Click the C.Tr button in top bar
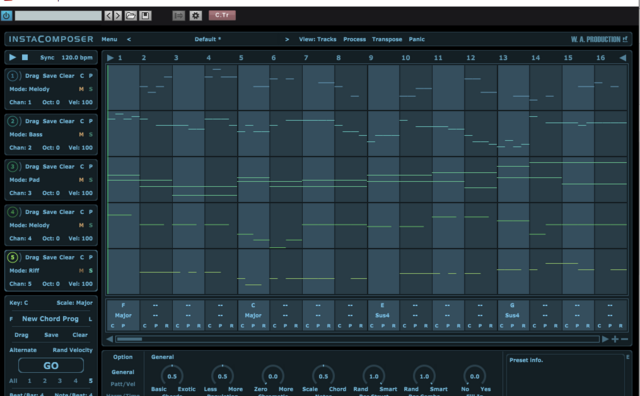640x396 pixels. (x=222, y=15)
